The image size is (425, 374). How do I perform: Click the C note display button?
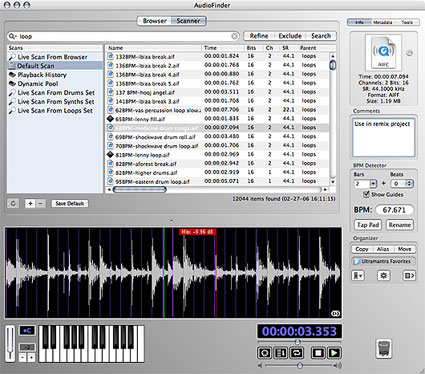click(x=27, y=330)
